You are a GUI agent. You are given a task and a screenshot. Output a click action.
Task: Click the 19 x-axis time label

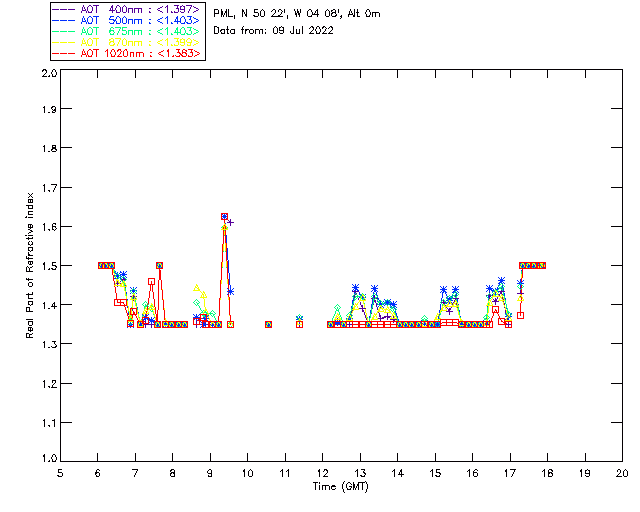click(x=585, y=473)
